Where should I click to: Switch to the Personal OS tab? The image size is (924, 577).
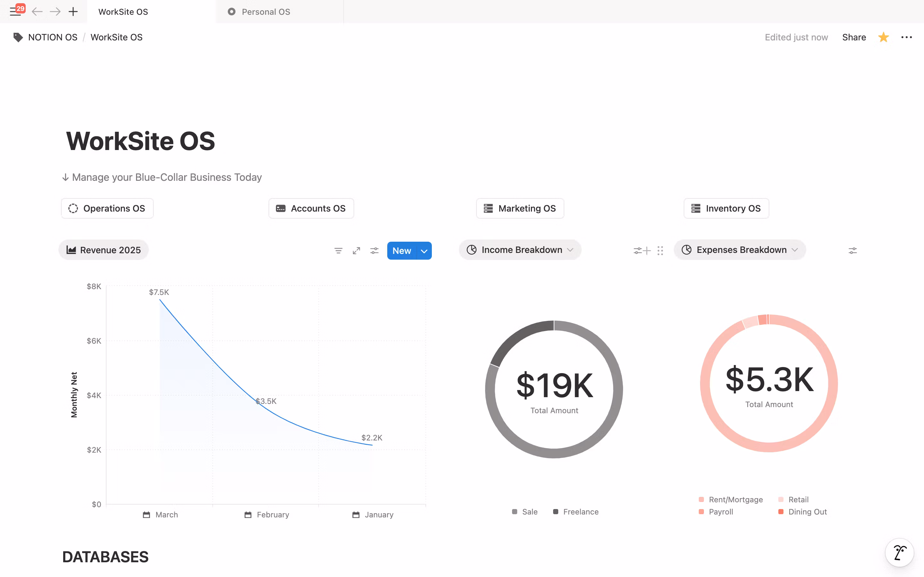[x=266, y=12]
